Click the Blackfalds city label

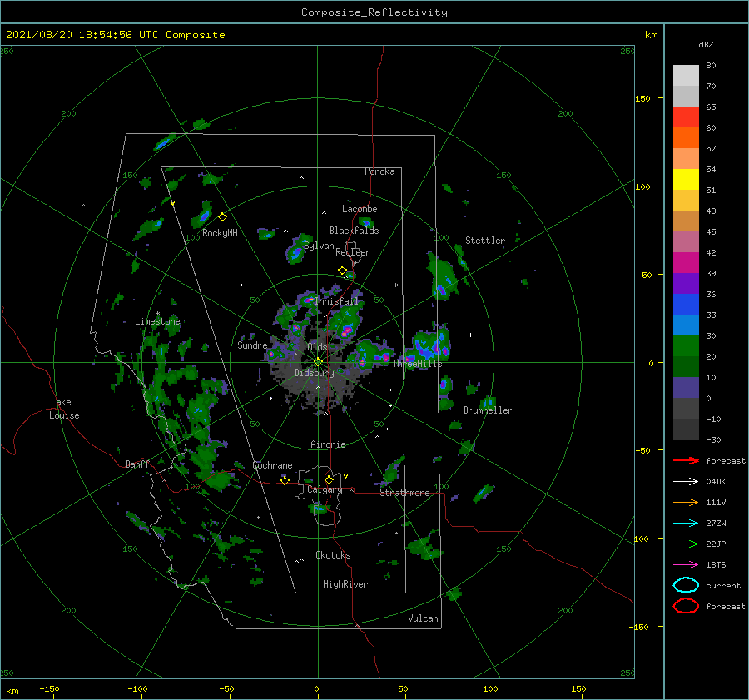[354, 231]
